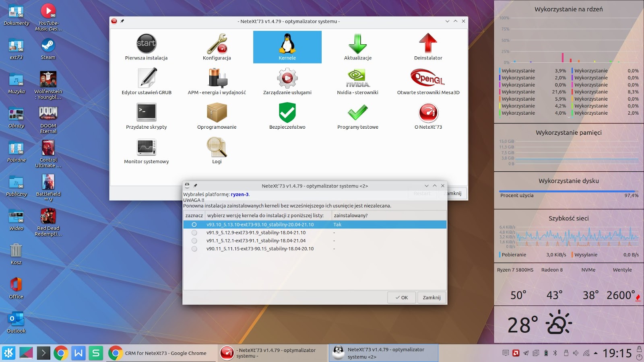Click 'Tak' installed status in first row
The height and width of the screenshot is (362, 644).
tap(337, 224)
